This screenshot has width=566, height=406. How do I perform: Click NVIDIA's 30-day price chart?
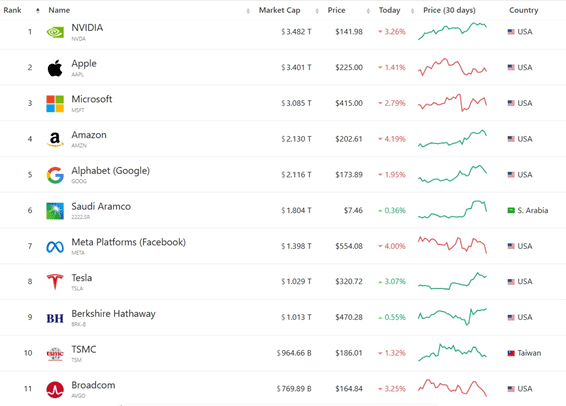[452, 31]
